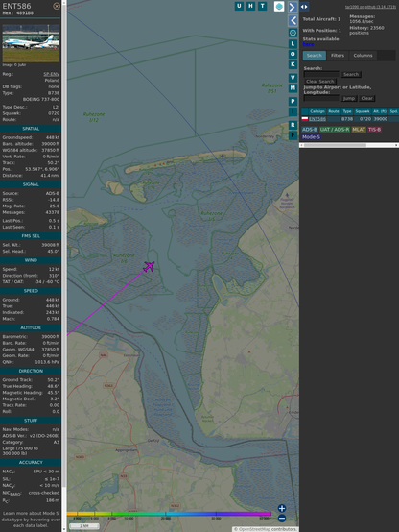Toggle the H map button
The height and width of the screenshot is (532, 399).
250,6
